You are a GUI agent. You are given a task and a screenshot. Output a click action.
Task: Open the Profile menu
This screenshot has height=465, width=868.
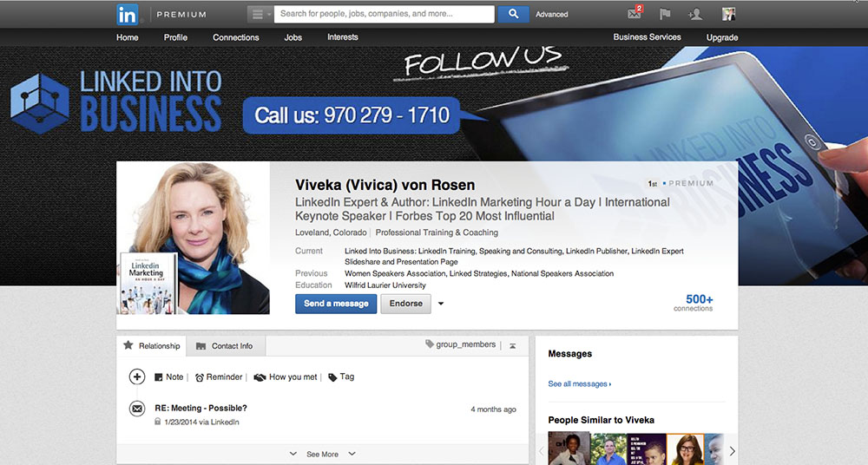(x=175, y=37)
